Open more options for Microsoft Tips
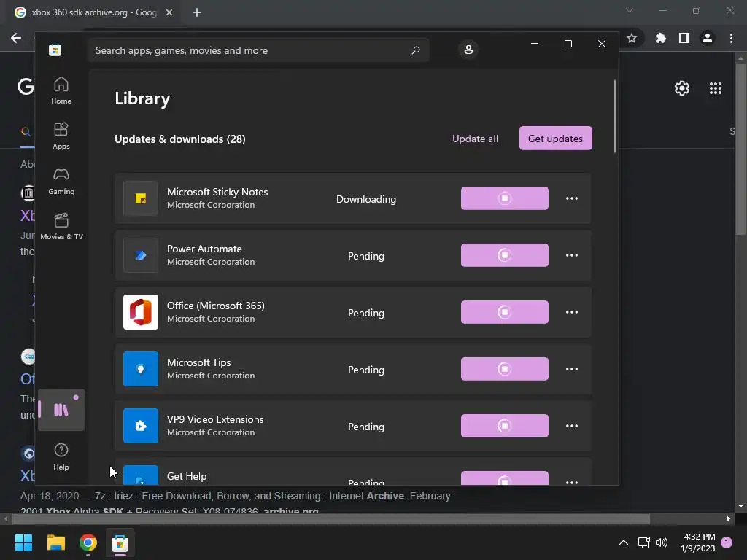 click(572, 369)
